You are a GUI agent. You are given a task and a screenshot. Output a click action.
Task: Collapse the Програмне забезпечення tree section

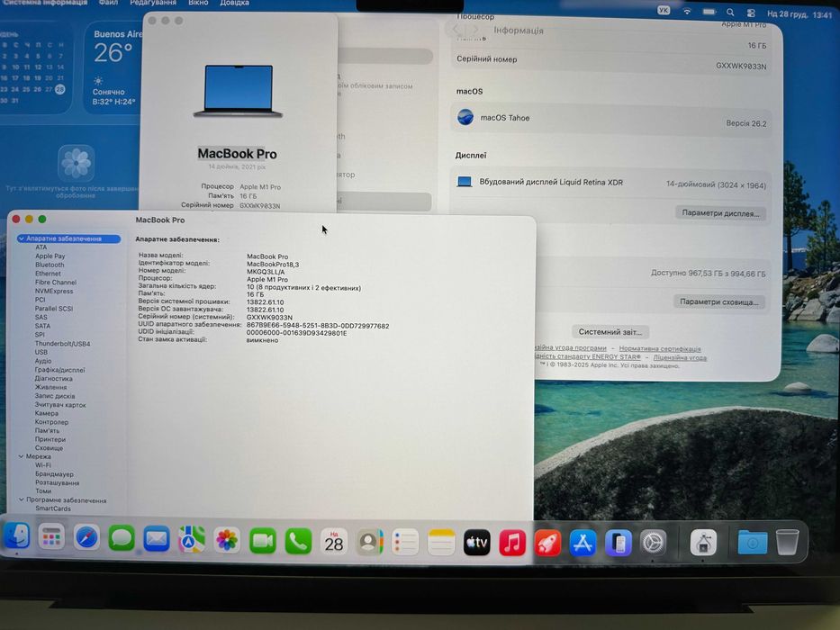21,499
